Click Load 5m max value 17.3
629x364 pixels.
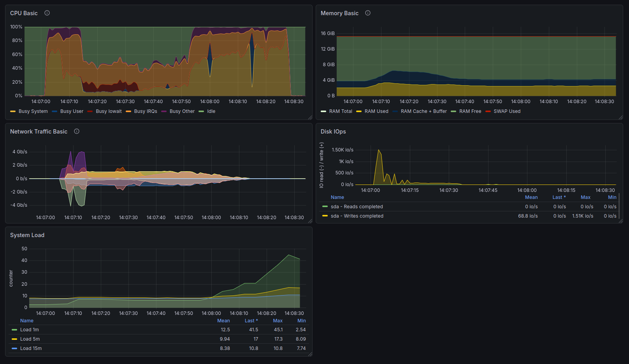click(x=278, y=339)
